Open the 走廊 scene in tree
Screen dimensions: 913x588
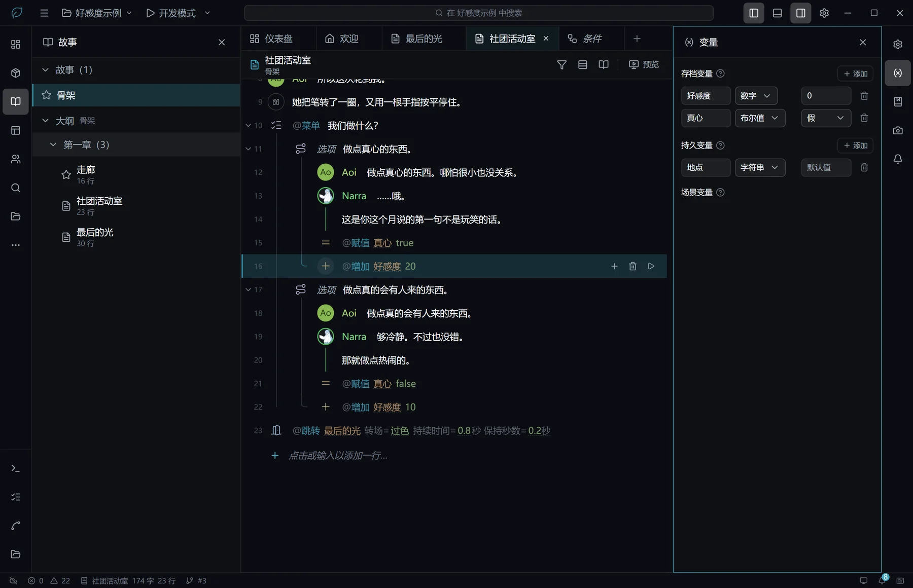coord(137,175)
